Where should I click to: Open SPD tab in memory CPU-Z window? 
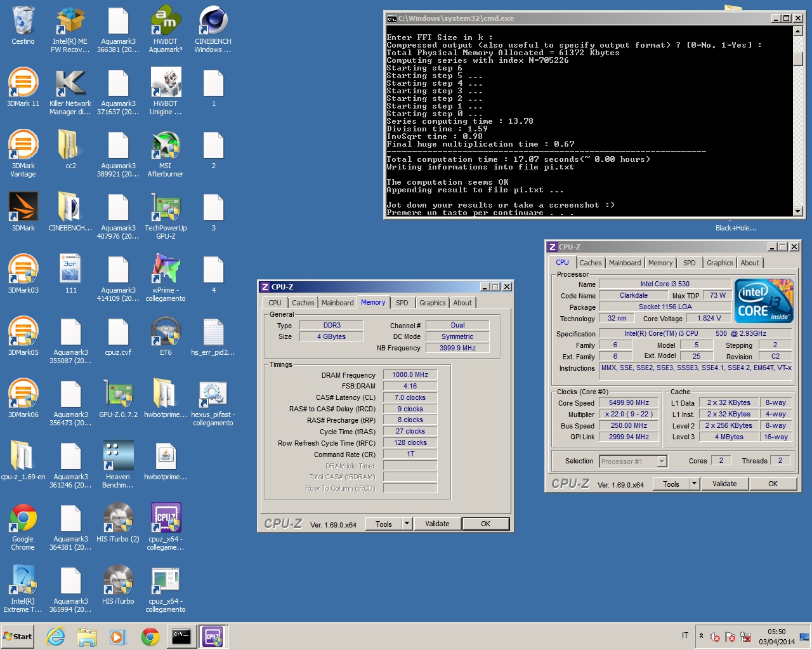(x=402, y=303)
